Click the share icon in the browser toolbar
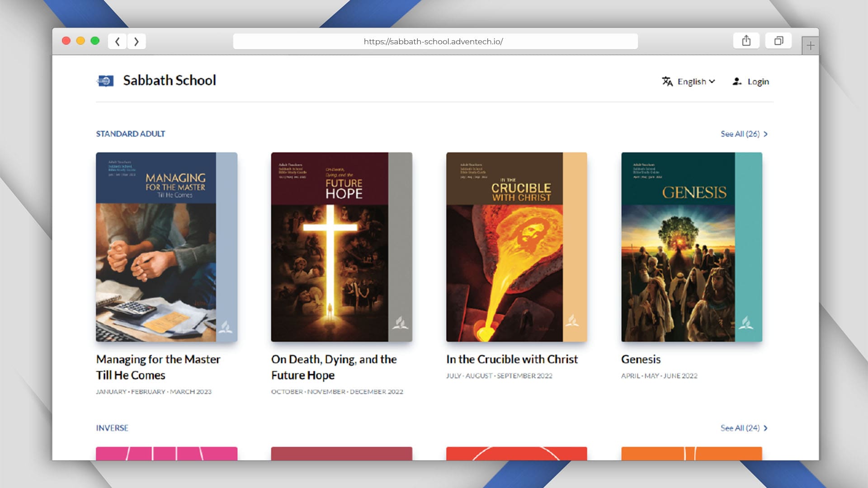Screen dimensions: 868x488 tap(746, 40)
